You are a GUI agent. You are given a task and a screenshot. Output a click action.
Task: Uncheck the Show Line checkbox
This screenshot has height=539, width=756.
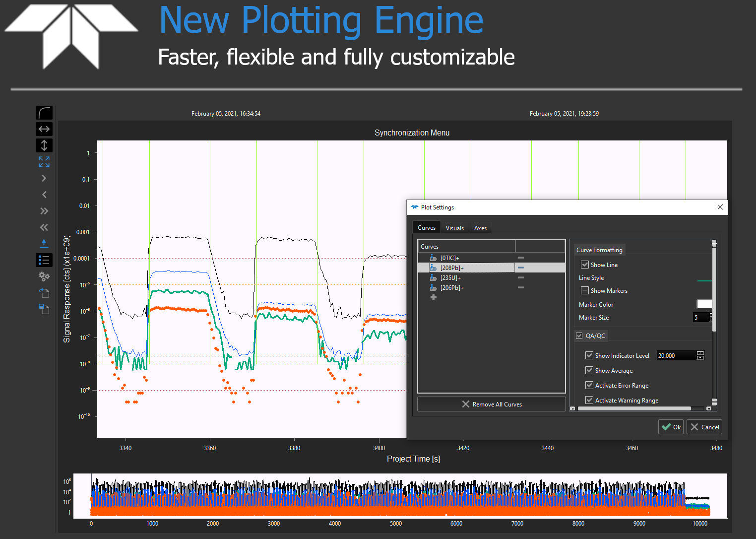click(585, 265)
